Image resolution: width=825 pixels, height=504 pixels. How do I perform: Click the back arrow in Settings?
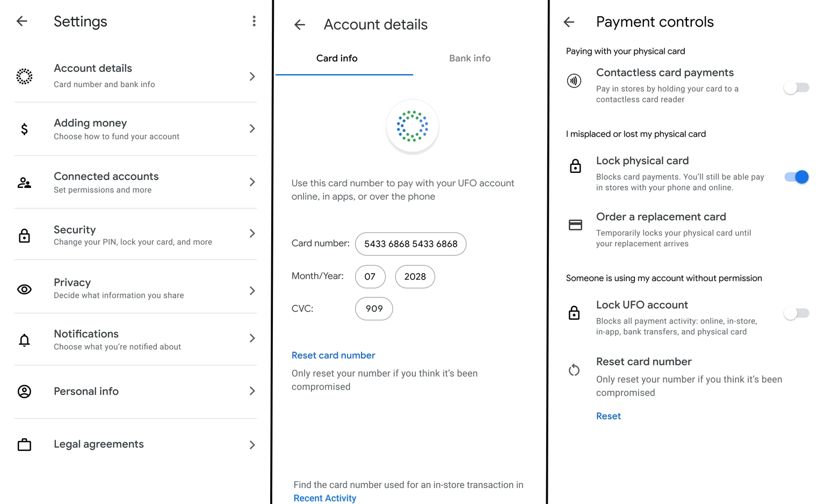(22, 21)
